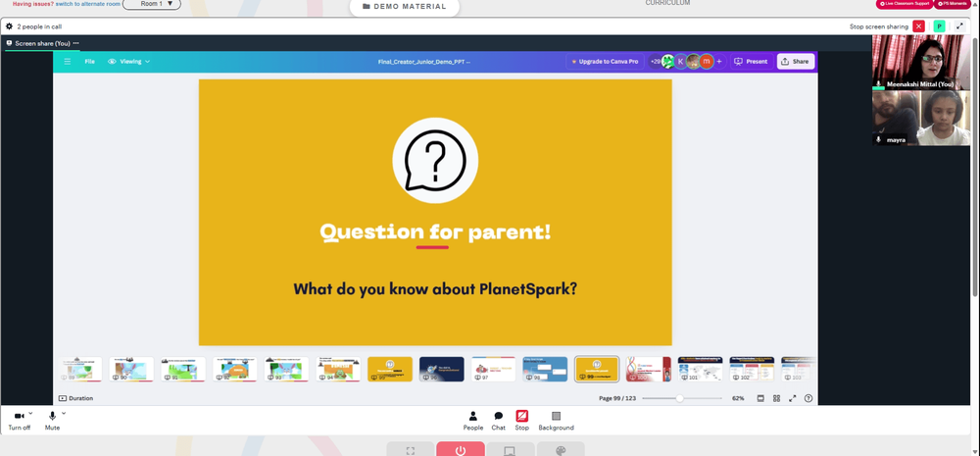Add people with the plus icon

pos(718,62)
